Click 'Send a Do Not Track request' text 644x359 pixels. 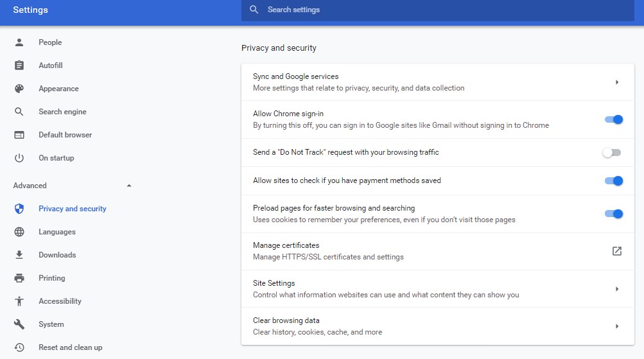coord(346,152)
